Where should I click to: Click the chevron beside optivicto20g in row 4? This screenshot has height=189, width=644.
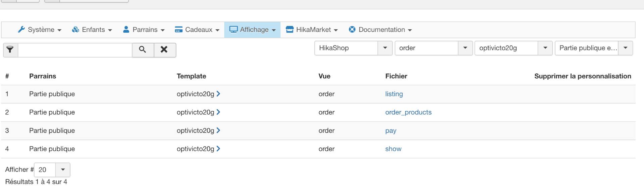pos(218,149)
